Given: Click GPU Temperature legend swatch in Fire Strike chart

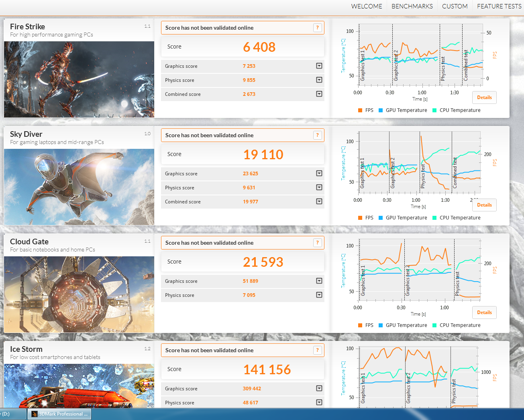Looking at the screenshot, I should 381,110.
